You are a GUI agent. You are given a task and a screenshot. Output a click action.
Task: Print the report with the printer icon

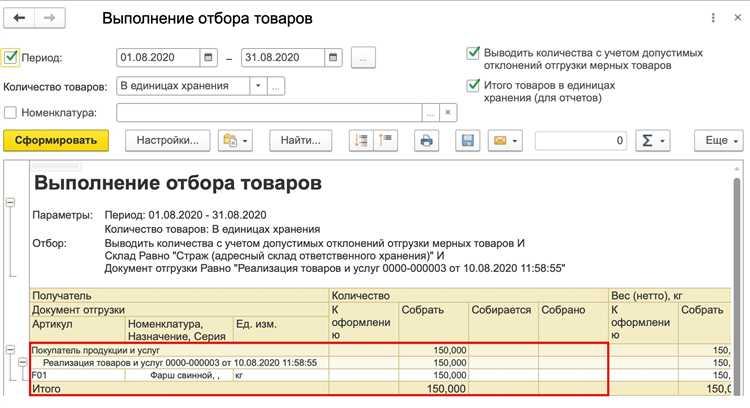tap(426, 141)
